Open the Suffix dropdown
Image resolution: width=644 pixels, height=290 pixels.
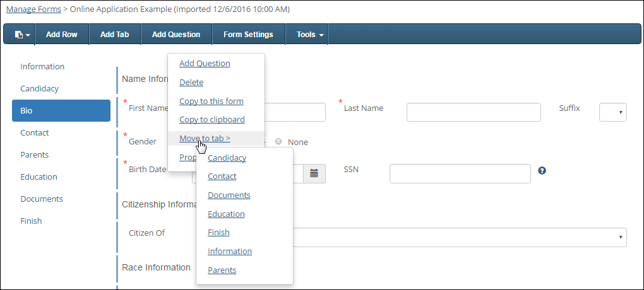612,112
